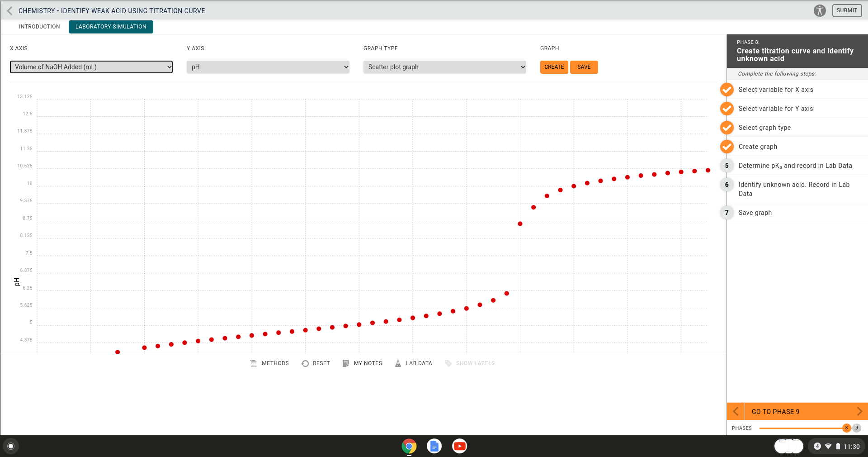The height and width of the screenshot is (457, 868).
Task: Switch to the Introduction tab
Action: pos(39,26)
